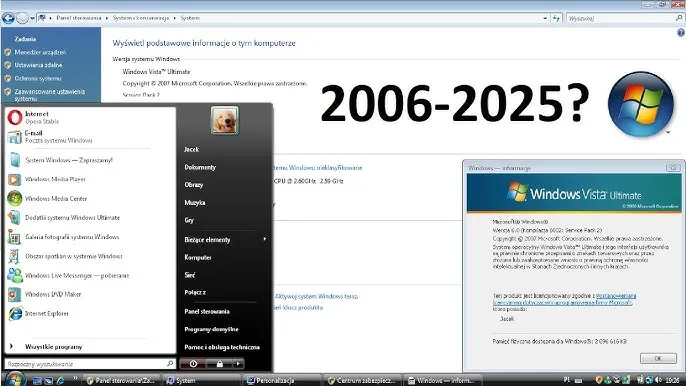Viewport: 686px width, 386px height.
Task: Click the license terms link in Windows info dialog
Action: 564,299
